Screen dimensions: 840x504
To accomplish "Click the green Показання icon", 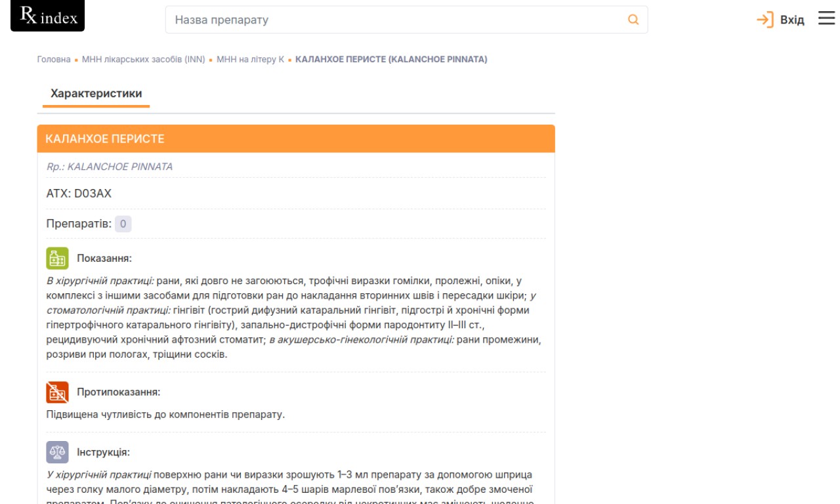I will (x=57, y=258).
